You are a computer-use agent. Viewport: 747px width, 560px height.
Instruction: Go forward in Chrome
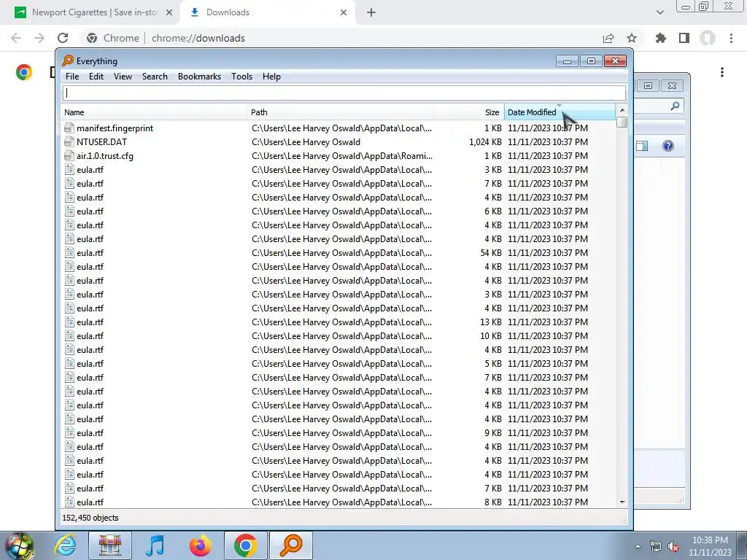click(x=39, y=38)
